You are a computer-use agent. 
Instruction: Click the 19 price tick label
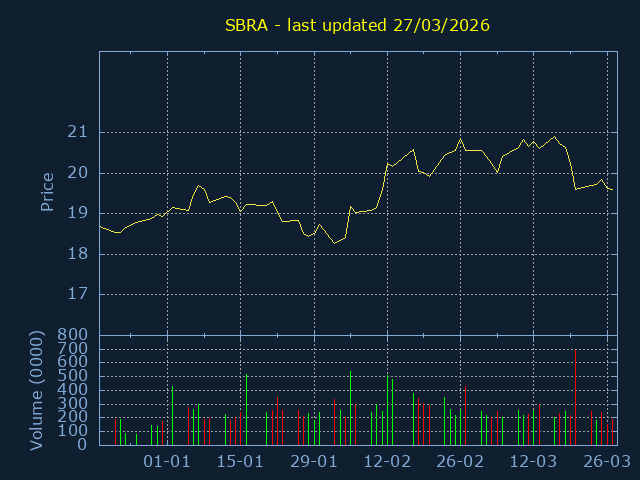[78, 213]
